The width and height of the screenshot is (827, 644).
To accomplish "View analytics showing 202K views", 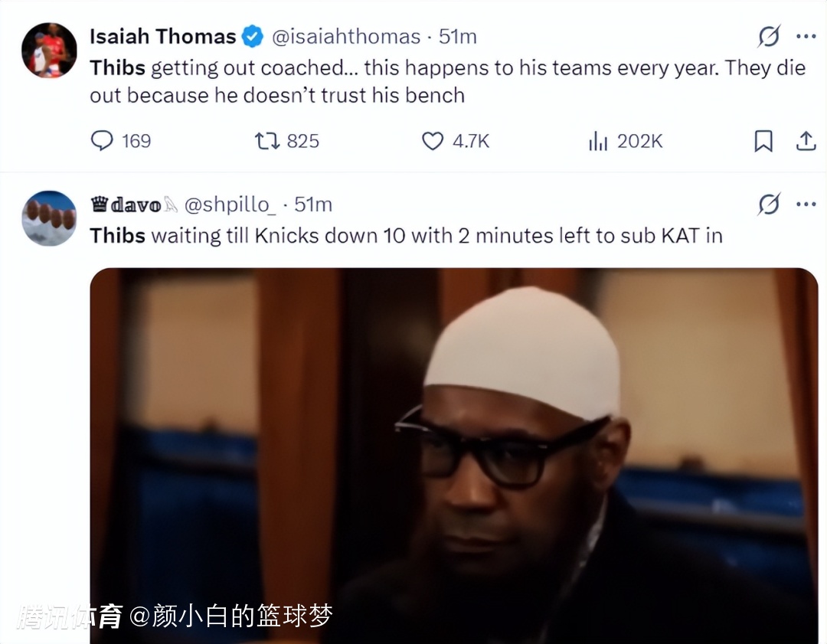I will point(626,141).
